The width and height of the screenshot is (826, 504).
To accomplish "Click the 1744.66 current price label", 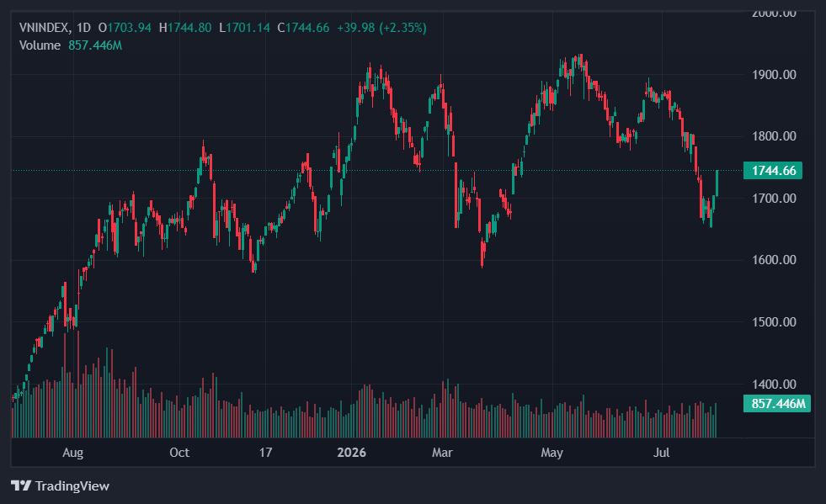I will 773,171.
